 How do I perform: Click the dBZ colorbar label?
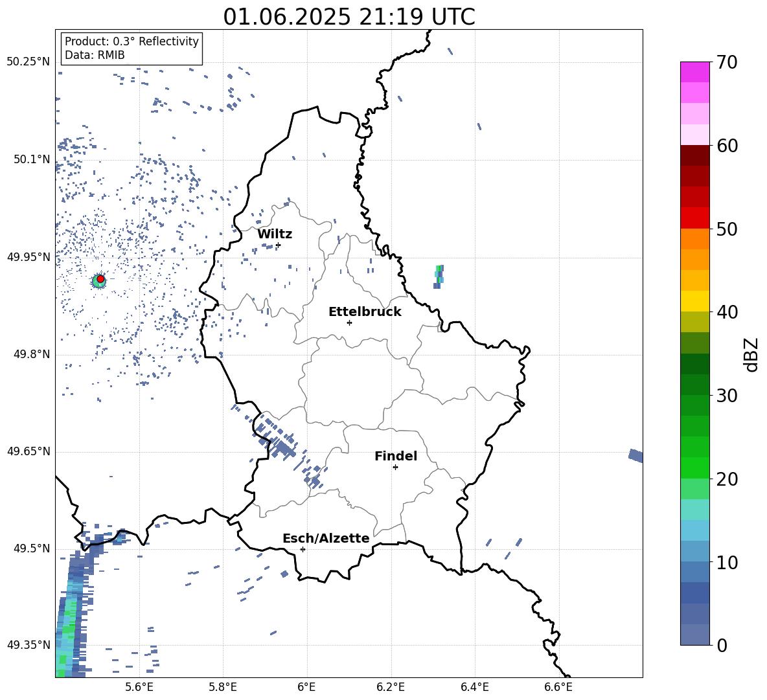tap(751, 354)
